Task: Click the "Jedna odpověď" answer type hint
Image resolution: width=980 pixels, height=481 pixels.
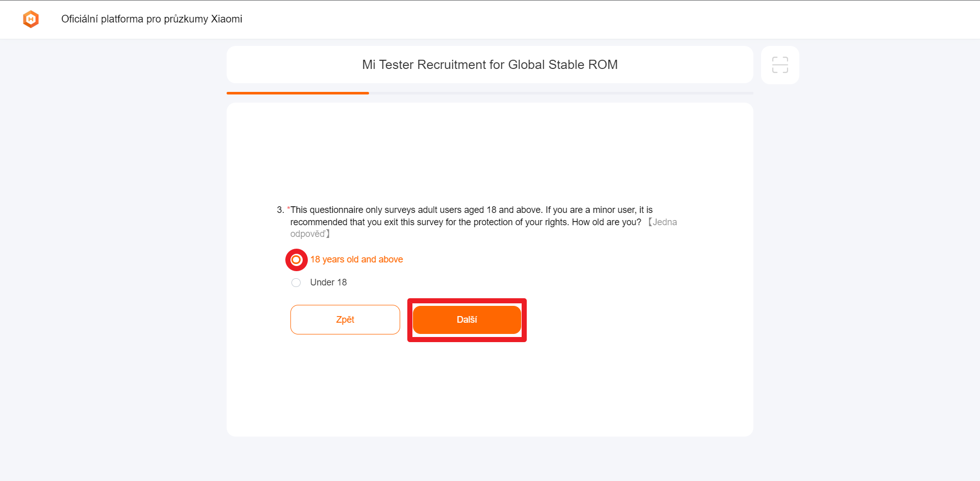Action: click(x=664, y=222)
